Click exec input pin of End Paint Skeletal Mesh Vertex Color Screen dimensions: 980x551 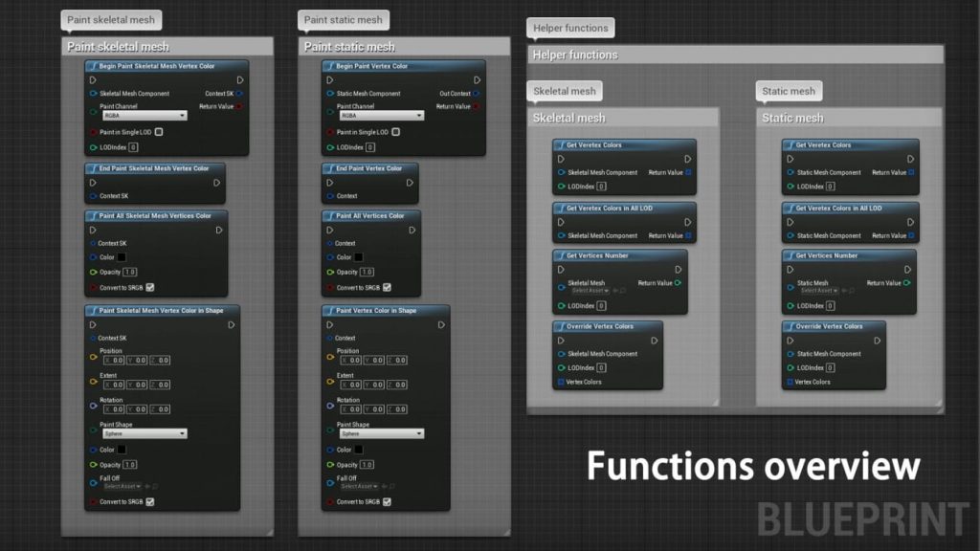point(93,183)
